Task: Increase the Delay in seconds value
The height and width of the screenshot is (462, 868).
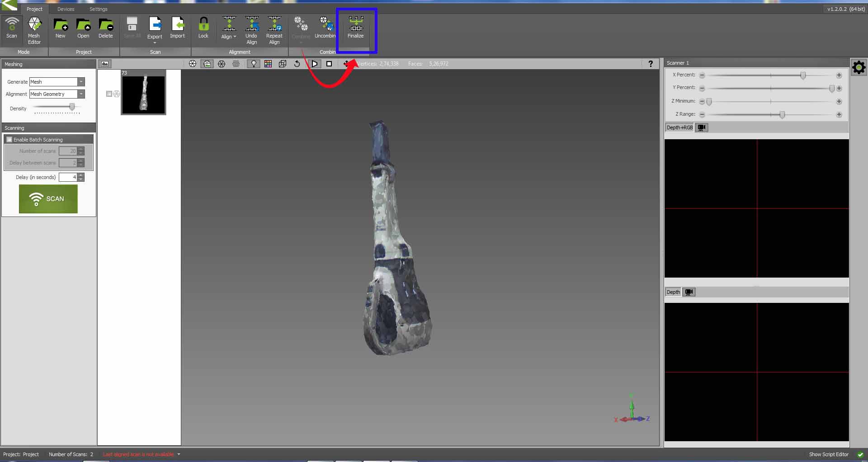Action: pyautogui.click(x=80, y=175)
